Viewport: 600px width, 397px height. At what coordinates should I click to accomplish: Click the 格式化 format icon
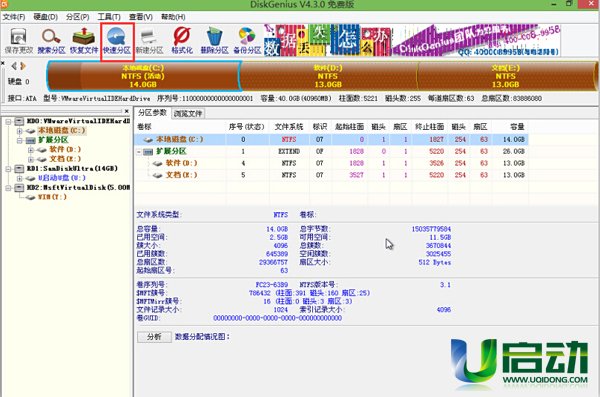(182, 41)
